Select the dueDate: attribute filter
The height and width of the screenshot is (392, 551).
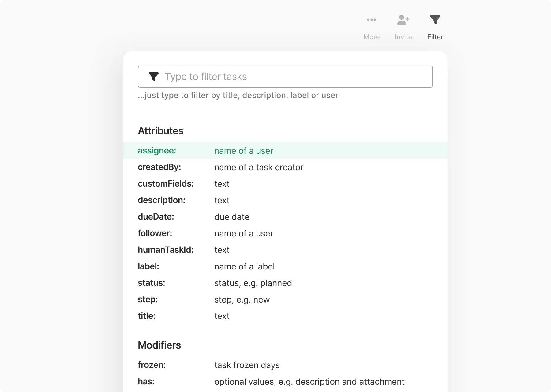click(x=156, y=217)
